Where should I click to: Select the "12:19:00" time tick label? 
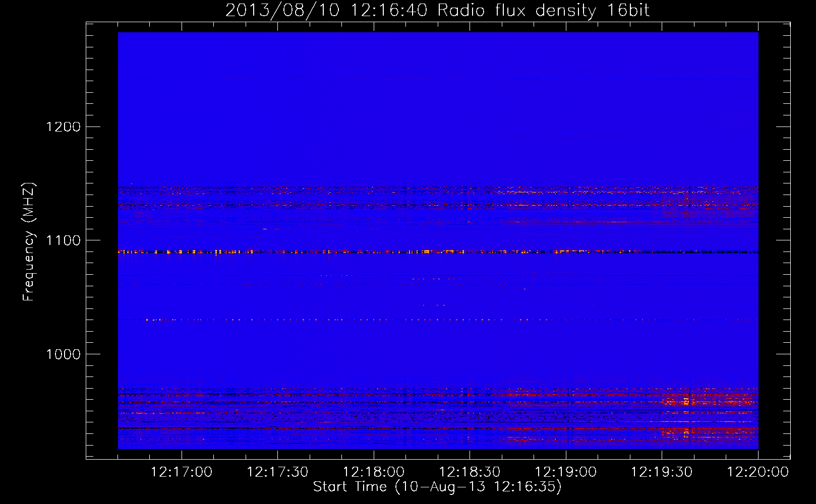566,472
